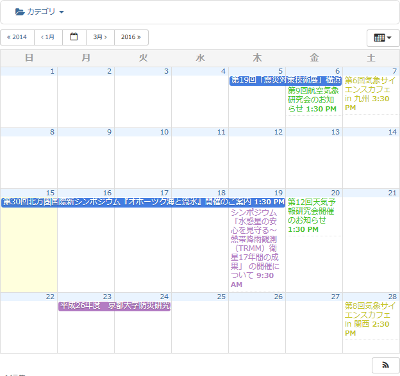Select day 10 in the calendar
400x376 pixels.
point(164,132)
